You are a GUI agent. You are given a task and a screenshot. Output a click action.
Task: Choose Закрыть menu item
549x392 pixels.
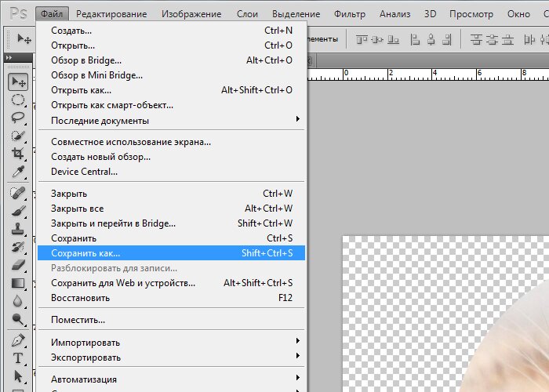pyautogui.click(x=171, y=194)
